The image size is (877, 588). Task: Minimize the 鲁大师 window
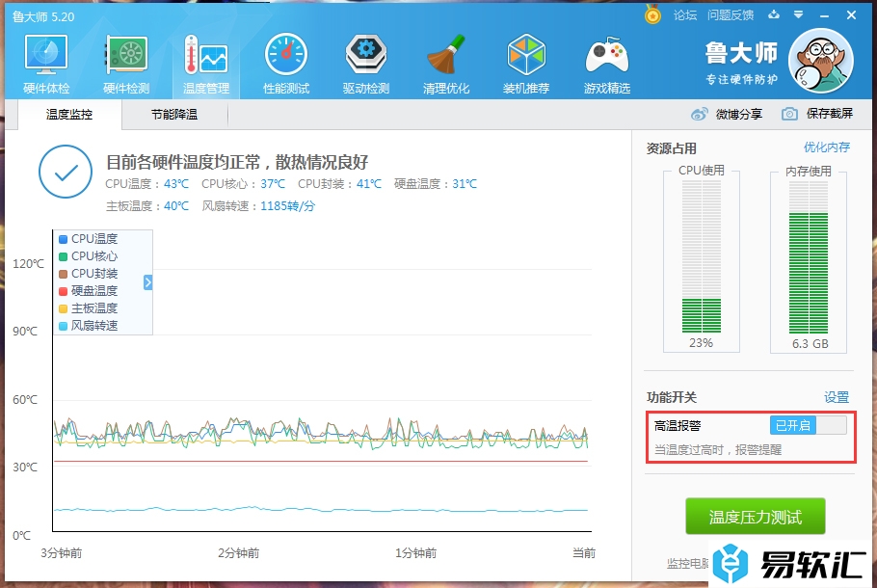pyautogui.click(x=824, y=15)
